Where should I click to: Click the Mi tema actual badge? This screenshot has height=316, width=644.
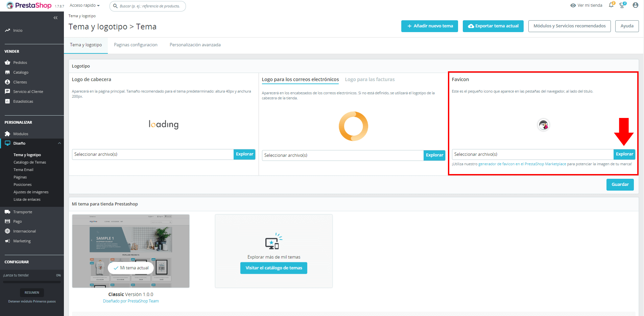click(x=131, y=268)
